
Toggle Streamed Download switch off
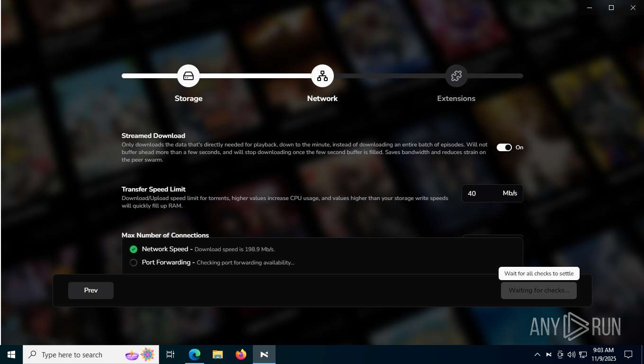[504, 147]
